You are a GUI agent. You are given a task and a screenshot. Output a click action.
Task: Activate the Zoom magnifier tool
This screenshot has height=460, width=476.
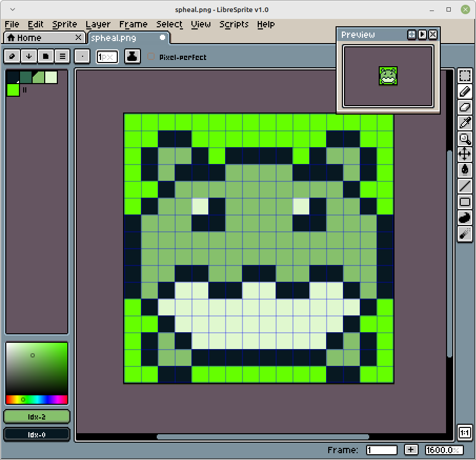pyautogui.click(x=464, y=139)
